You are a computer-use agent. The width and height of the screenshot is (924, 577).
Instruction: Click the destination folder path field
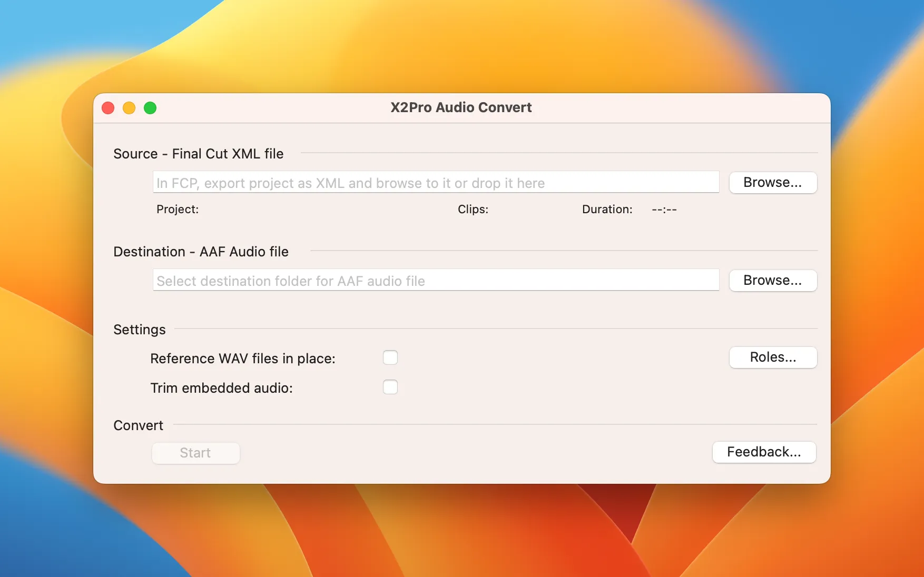tap(435, 280)
